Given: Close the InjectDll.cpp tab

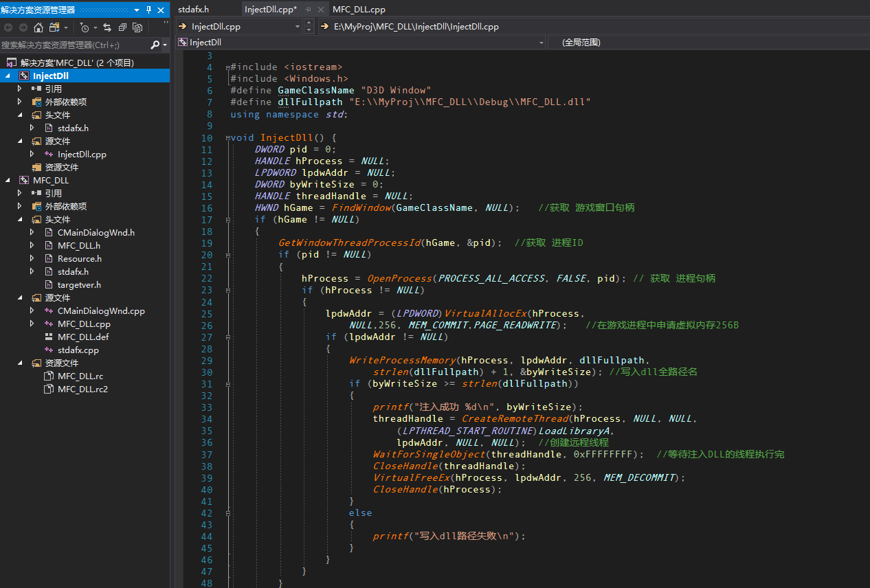Looking at the screenshot, I should 321,9.
